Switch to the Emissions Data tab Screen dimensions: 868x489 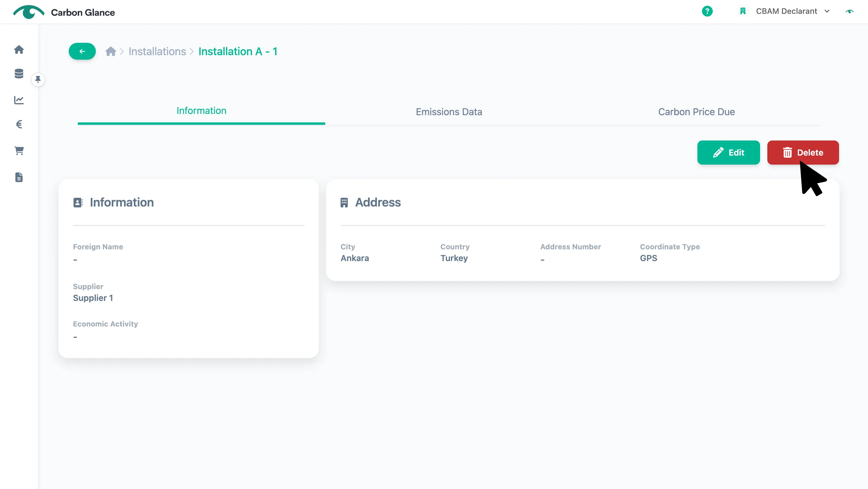pyautogui.click(x=448, y=112)
